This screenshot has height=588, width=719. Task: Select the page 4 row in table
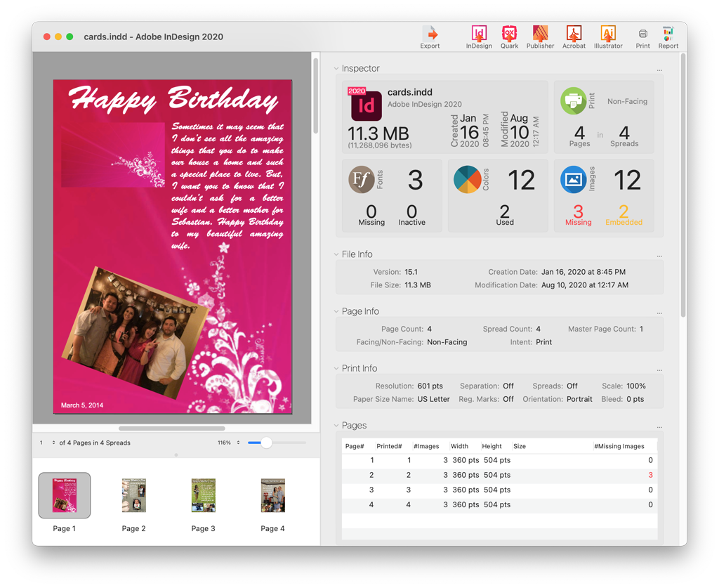coord(499,504)
